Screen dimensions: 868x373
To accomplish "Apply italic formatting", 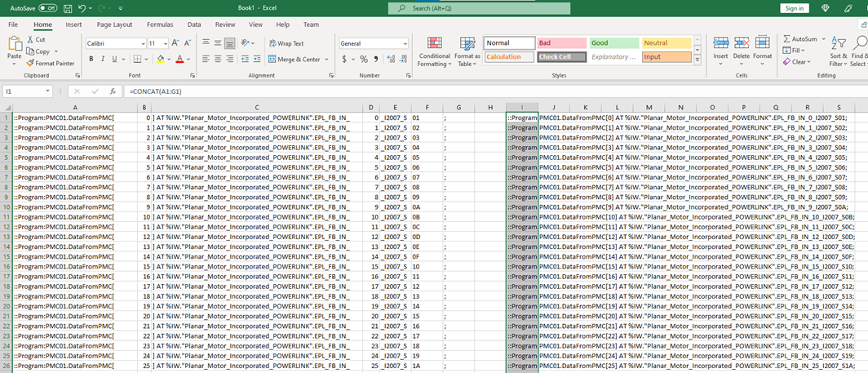I will point(103,59).
